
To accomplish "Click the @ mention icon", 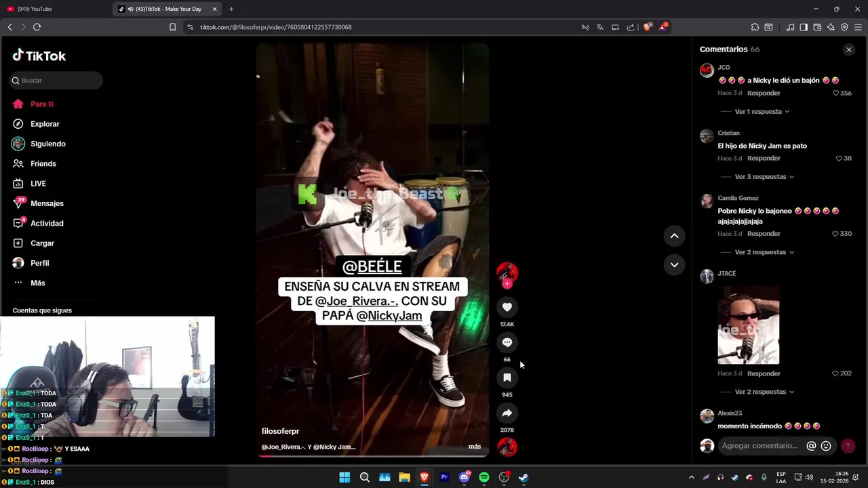I will click(x=811, y=446).
